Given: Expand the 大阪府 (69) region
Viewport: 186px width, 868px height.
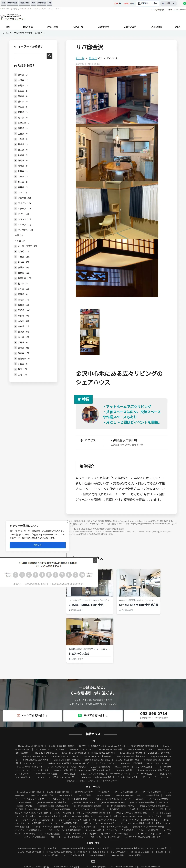Looking at the screenshot, I should (x=15, y=321).
